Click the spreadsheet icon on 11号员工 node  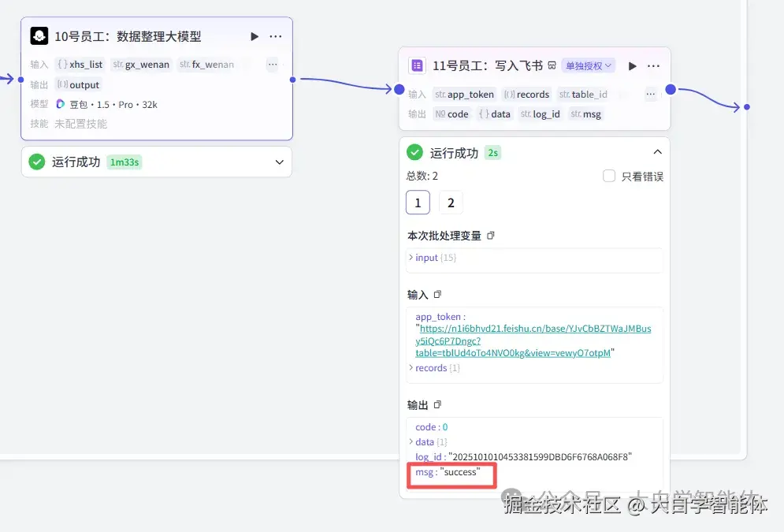point(415,65)
